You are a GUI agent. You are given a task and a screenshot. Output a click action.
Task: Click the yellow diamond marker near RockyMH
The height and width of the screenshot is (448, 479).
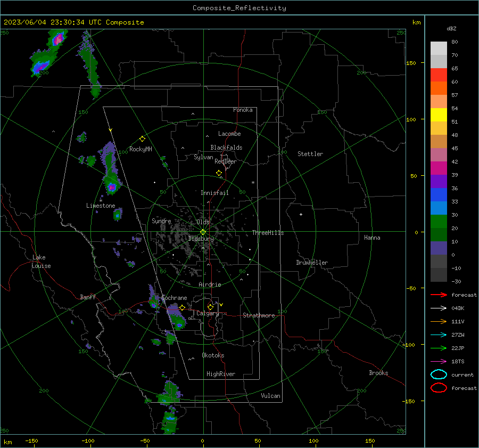tap(142, 139)
